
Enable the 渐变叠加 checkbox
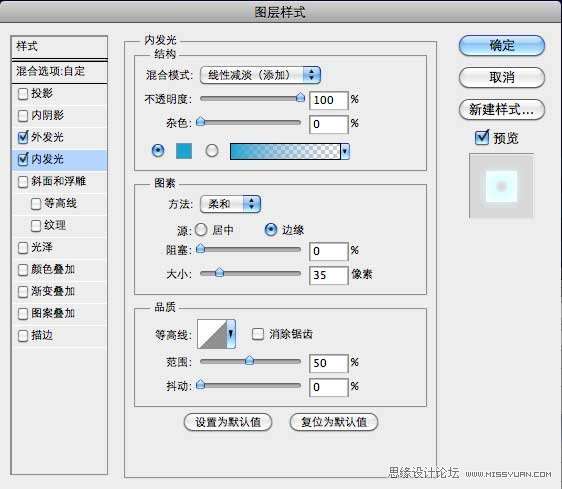23,292
